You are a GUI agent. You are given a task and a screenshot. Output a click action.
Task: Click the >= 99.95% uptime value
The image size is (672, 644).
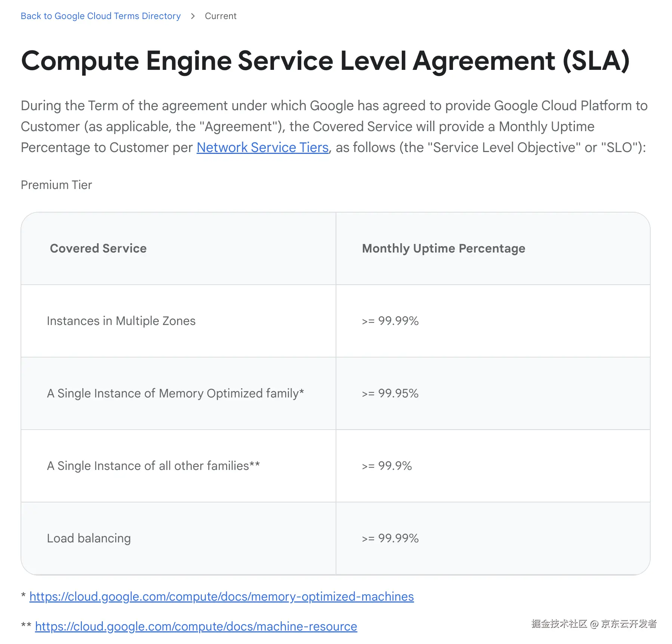(390, 393)
